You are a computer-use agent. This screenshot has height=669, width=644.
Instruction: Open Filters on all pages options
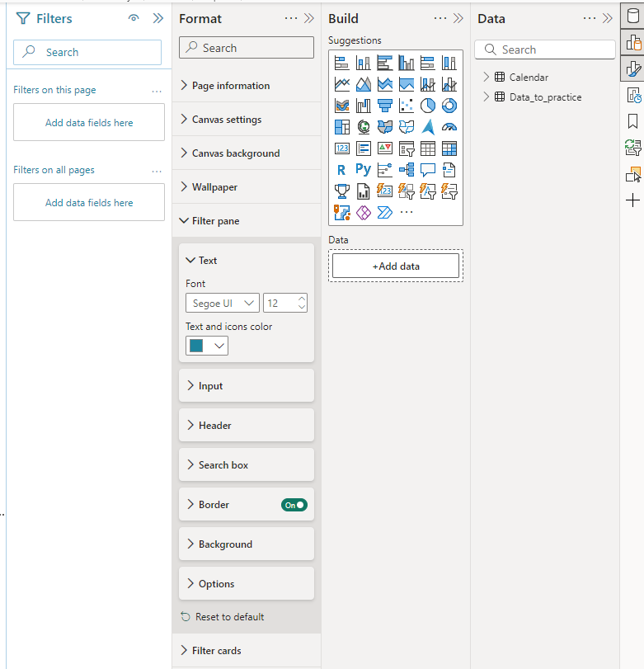pyautogui.click(x=157, y=171)
